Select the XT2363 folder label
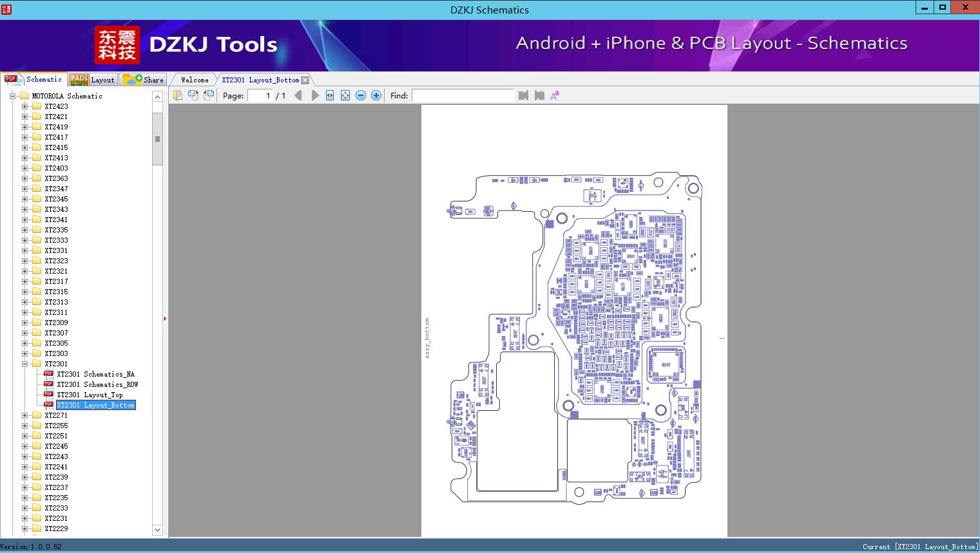 tap(56, 178)
